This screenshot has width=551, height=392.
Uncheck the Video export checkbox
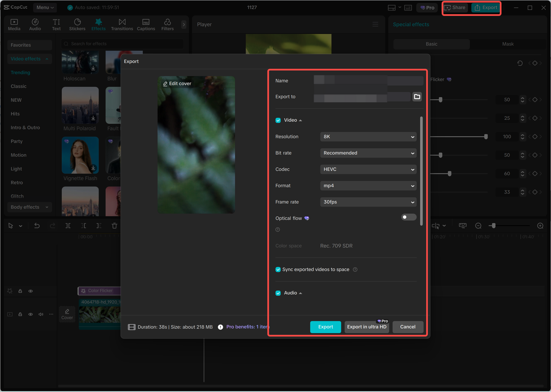click(278, 120)
